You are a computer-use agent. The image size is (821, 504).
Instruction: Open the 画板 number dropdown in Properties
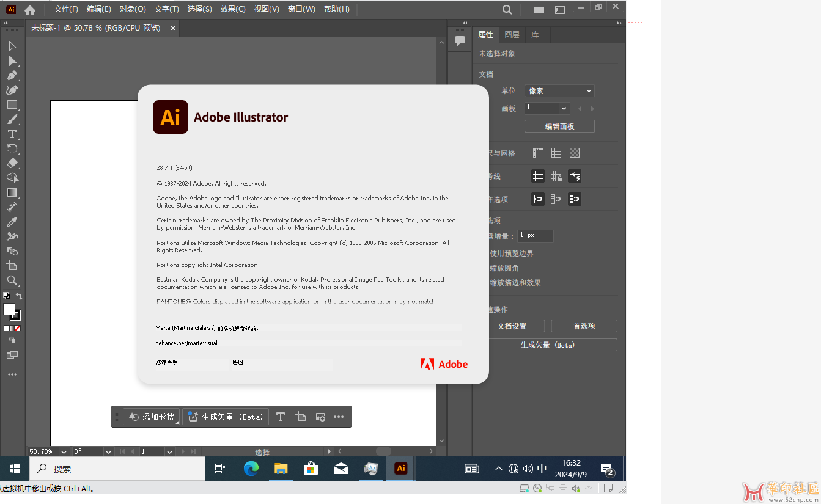click(564, 108)
